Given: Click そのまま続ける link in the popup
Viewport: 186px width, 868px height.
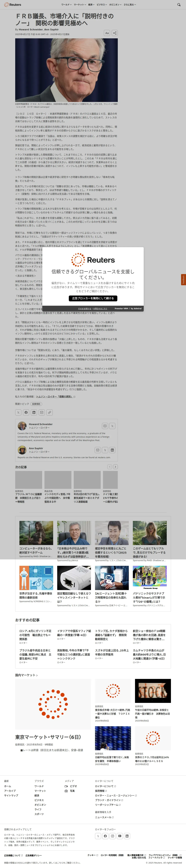Looking at the screenshot, I should [85, 309].
